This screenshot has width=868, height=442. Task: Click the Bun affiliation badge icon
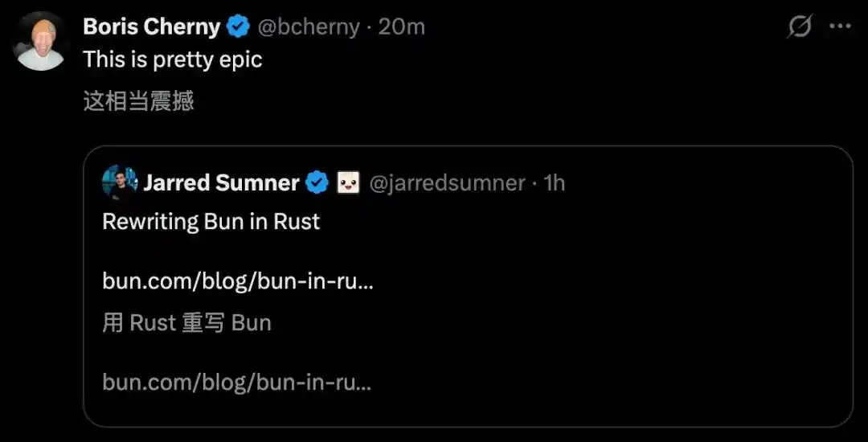pyautogui.click(x=348, y=182)
